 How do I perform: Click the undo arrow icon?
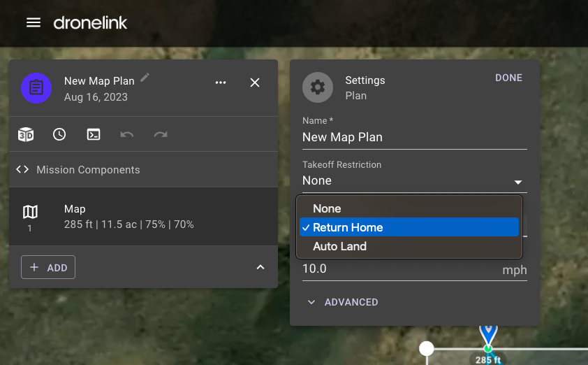(127, 134)
